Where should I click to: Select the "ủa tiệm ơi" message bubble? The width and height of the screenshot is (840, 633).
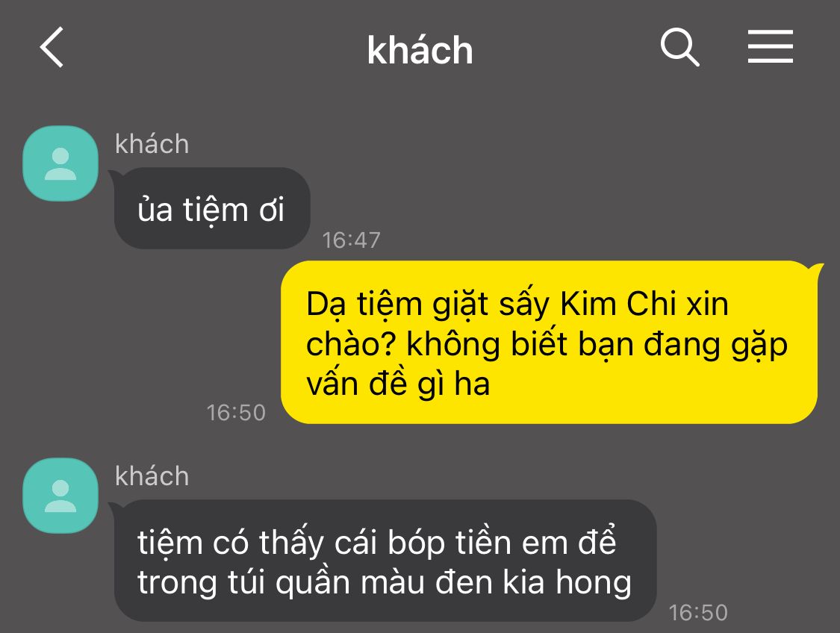tap(211, 208)
